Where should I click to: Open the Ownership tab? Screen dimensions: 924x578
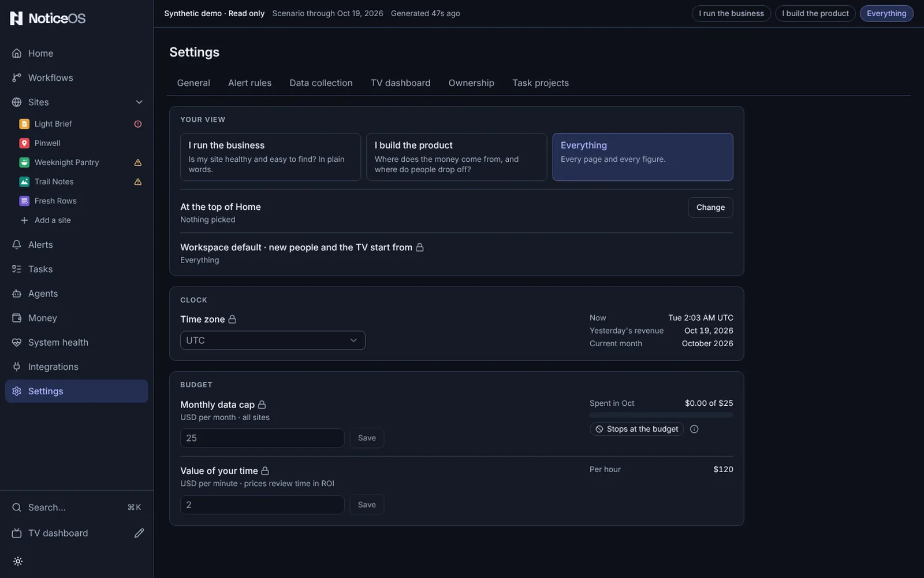[471, 83]
